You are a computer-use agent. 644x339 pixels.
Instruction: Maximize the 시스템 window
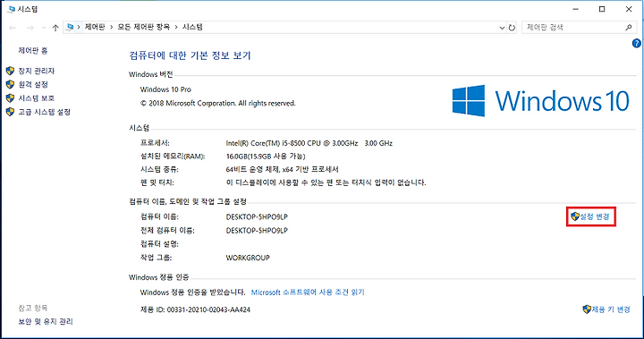point(602,9)
